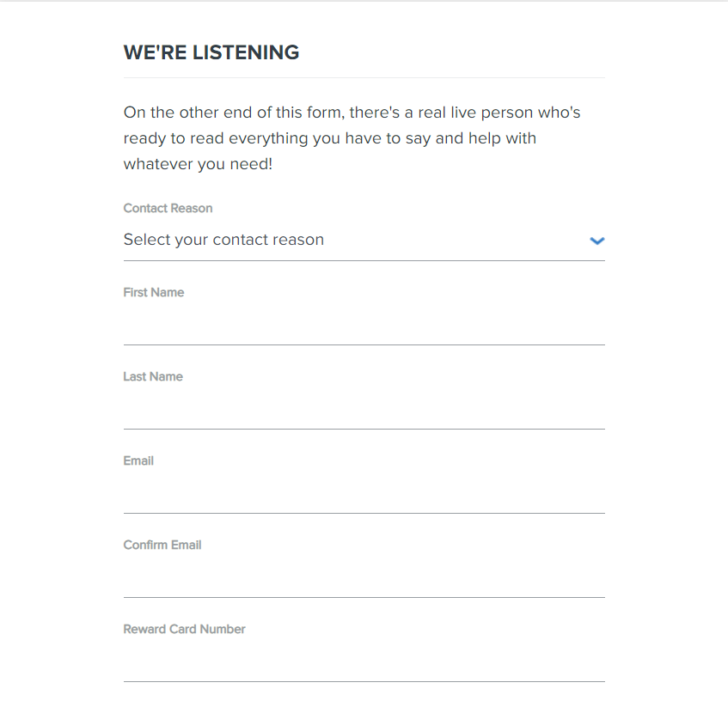Click the Contact Reason label
The height and width of the screenshot is (701, 728).
coord(168,208)
